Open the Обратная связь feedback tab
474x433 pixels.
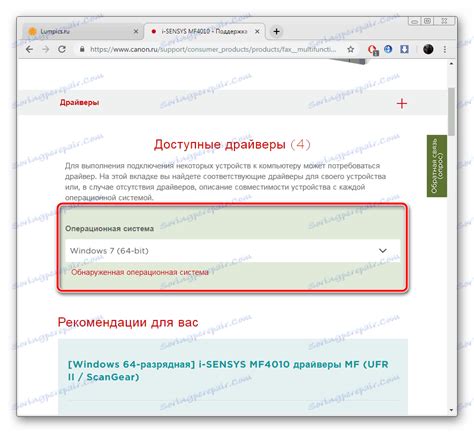click(x=437, y=166)
